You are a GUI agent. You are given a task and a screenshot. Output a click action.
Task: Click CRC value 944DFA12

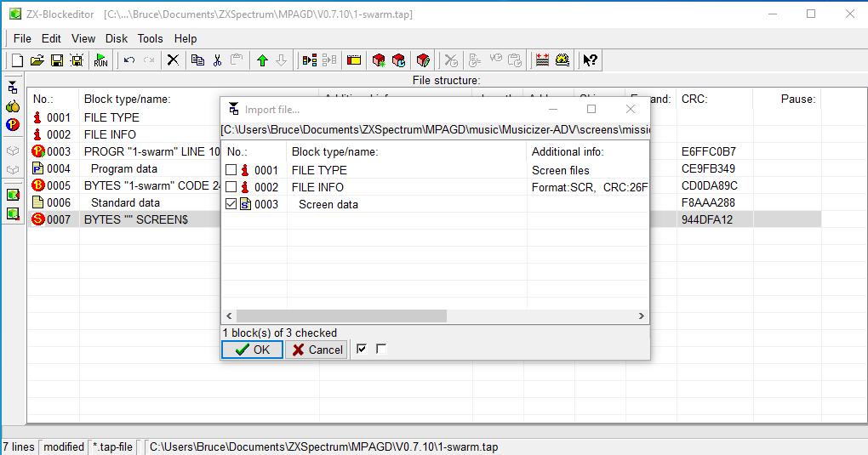(x=707, y=219)
